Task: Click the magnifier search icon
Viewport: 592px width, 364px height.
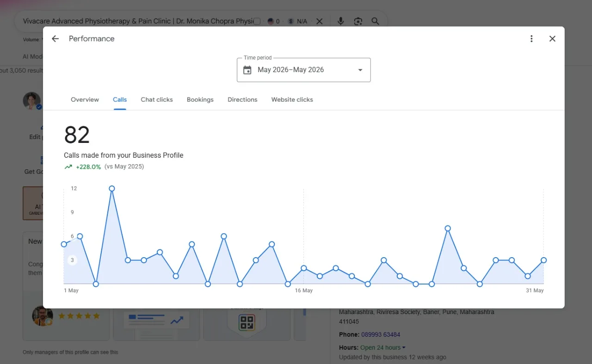Action: 375,21
